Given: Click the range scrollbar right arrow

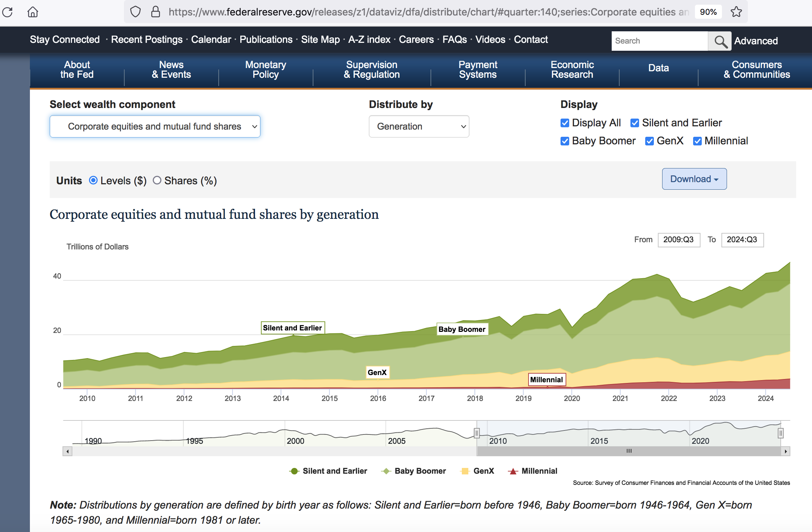Looking at the screenshot, I should (x=786, y=451).
